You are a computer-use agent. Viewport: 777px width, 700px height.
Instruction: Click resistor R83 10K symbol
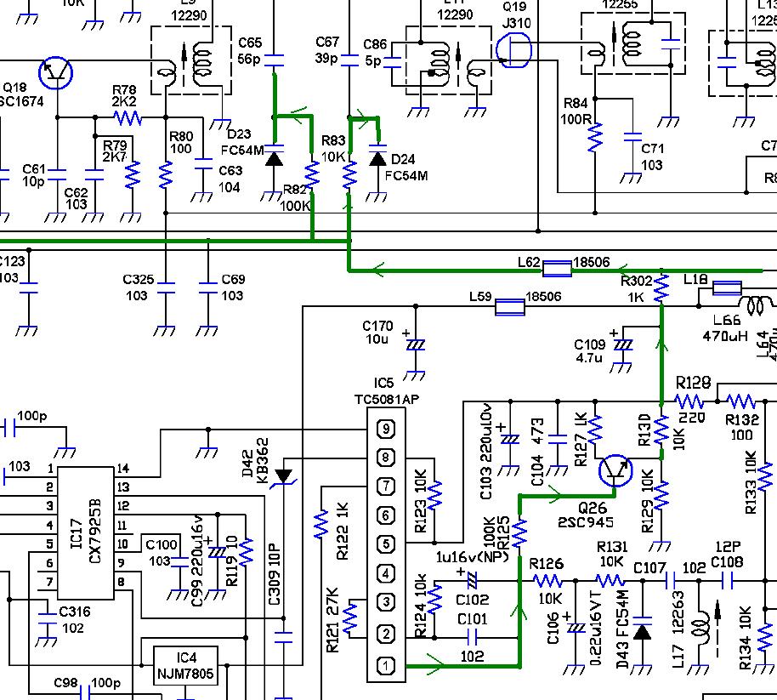[349, 175]
